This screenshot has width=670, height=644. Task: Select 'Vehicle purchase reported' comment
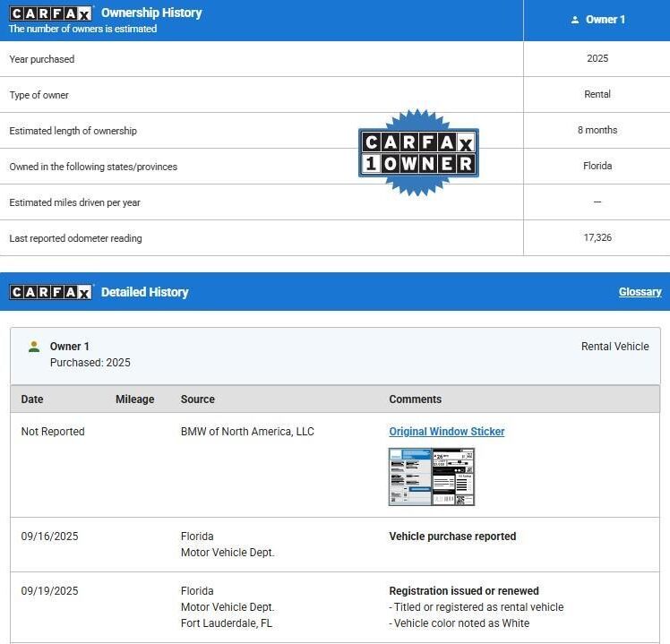452,537
